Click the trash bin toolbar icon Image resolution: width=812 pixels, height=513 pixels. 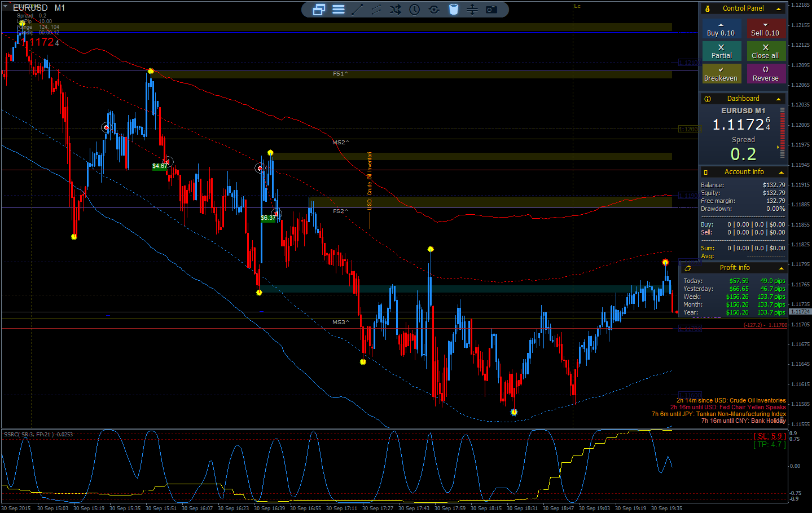pyautogui.click(x=454, y=10)
